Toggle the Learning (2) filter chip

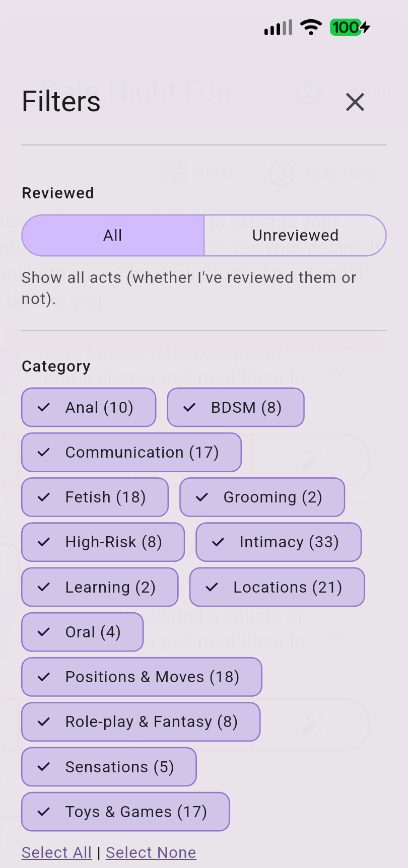[x=99, y=587]
